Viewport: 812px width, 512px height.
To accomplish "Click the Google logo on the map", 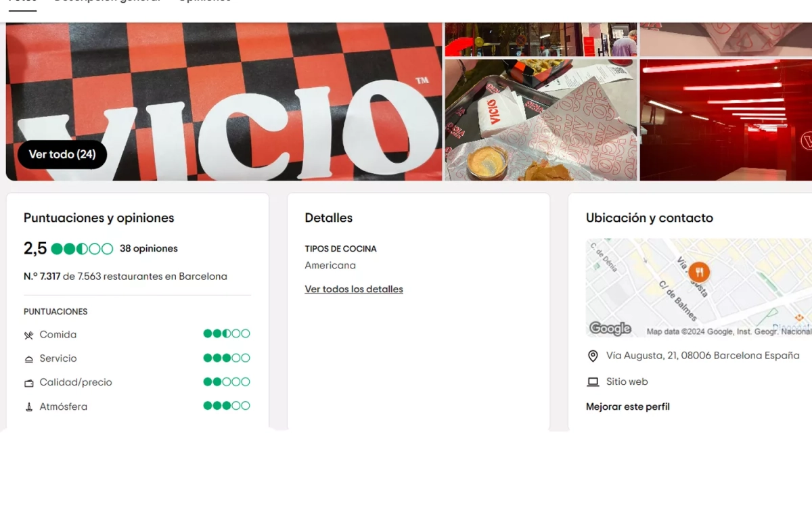I will click(610, 329).
